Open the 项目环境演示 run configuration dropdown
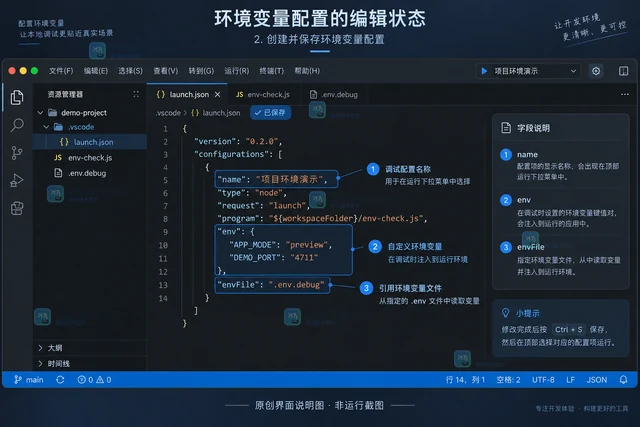 [x=529, y=71]
